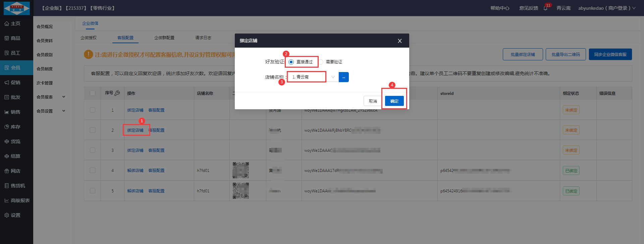The height and width of the screenshot is (244, 644).
Task: Select the 企业微信 page tab
Action: pyautogui.click(x=90, y=23)
